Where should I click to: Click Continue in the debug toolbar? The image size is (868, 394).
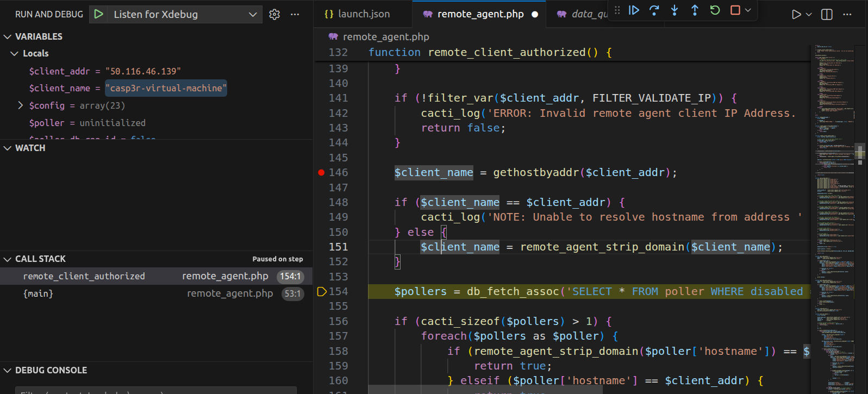click(x=634, y=10)
